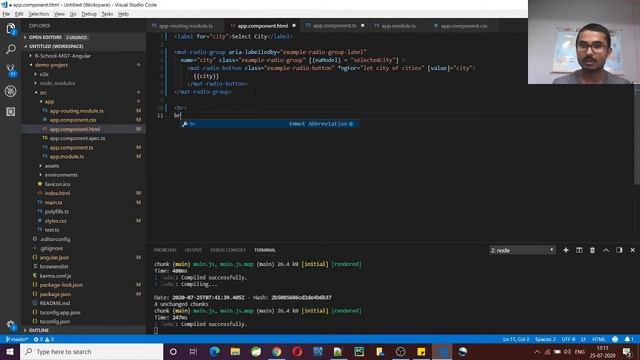Switch to the Debug Console tab
The height and width of the screenshot is (360, 640).
click(x=228, y=250)
